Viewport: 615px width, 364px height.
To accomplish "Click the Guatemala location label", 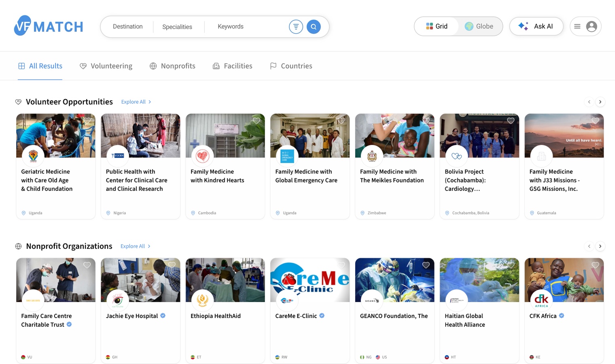I will (547, 213).
